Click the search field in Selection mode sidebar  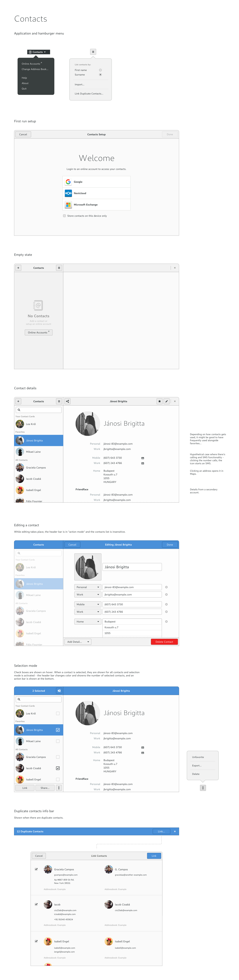[38, 699]
